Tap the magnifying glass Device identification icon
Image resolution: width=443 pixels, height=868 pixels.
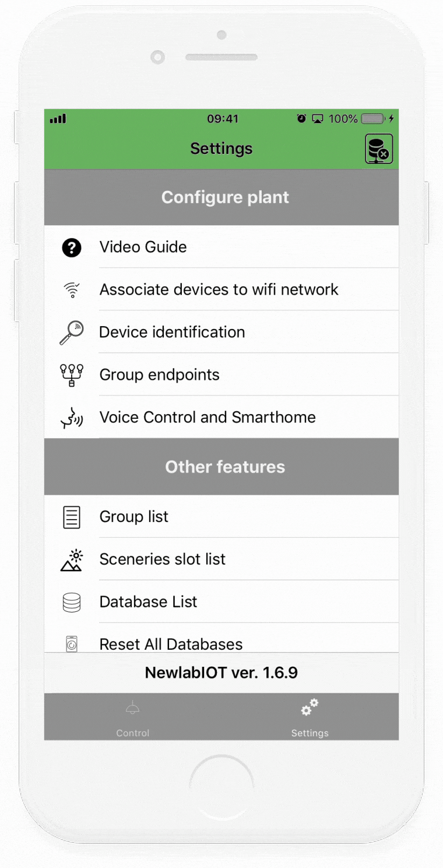(x=72, y=332)
